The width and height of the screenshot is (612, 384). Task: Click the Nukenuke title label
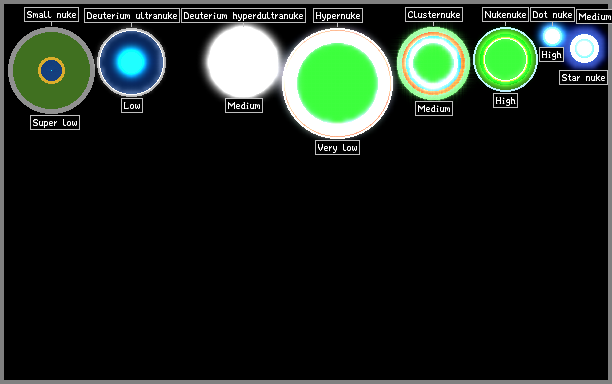tap(505, 15)
